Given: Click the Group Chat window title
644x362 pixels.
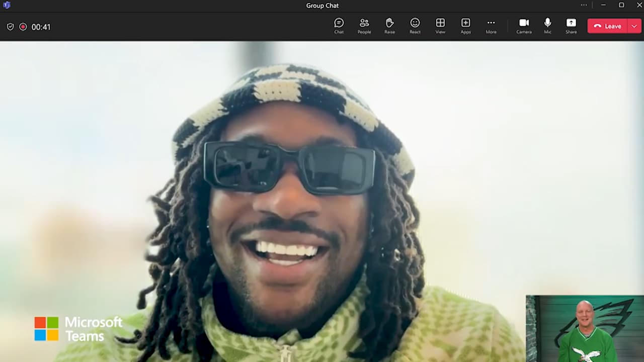Looking at the screenshot, I should click(x=322, y=6).
